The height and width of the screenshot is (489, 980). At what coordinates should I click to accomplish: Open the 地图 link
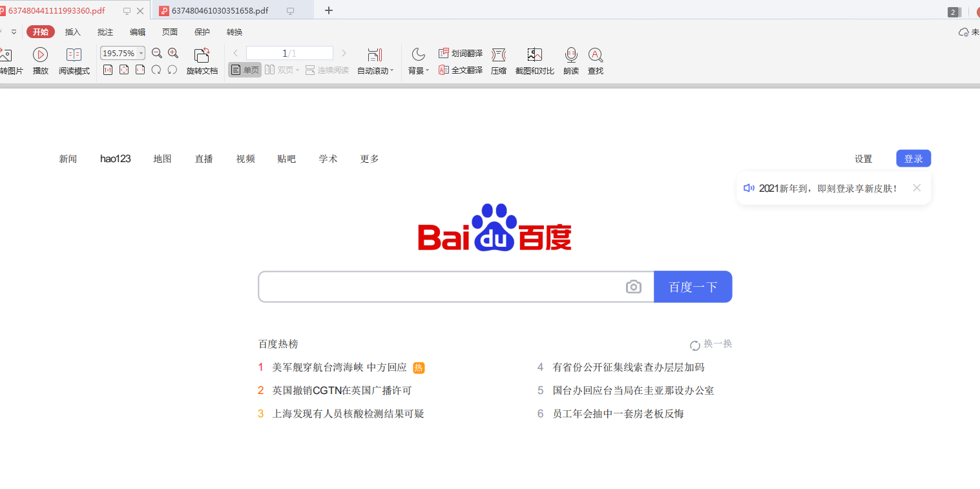[162, 159]
